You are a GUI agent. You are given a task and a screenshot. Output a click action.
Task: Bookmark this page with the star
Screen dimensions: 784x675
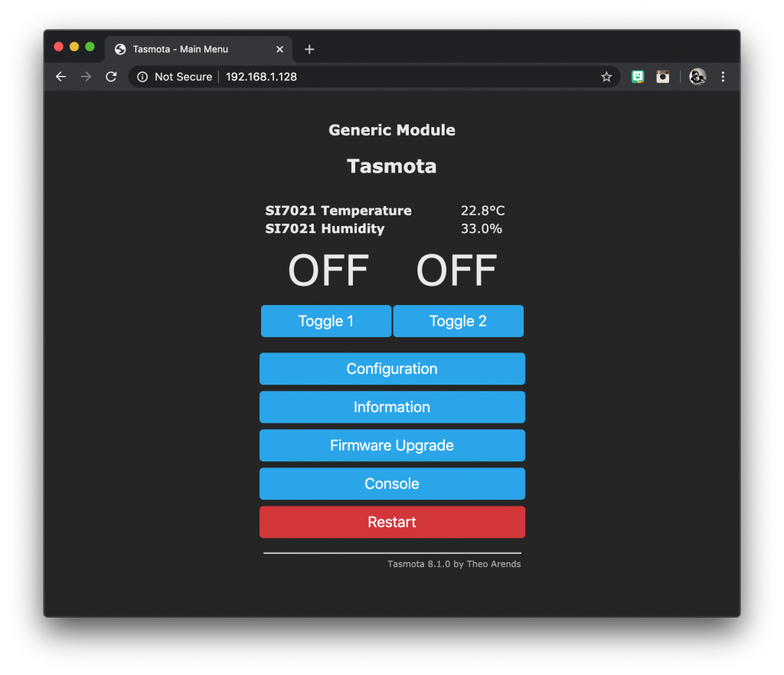click(606, 77)
